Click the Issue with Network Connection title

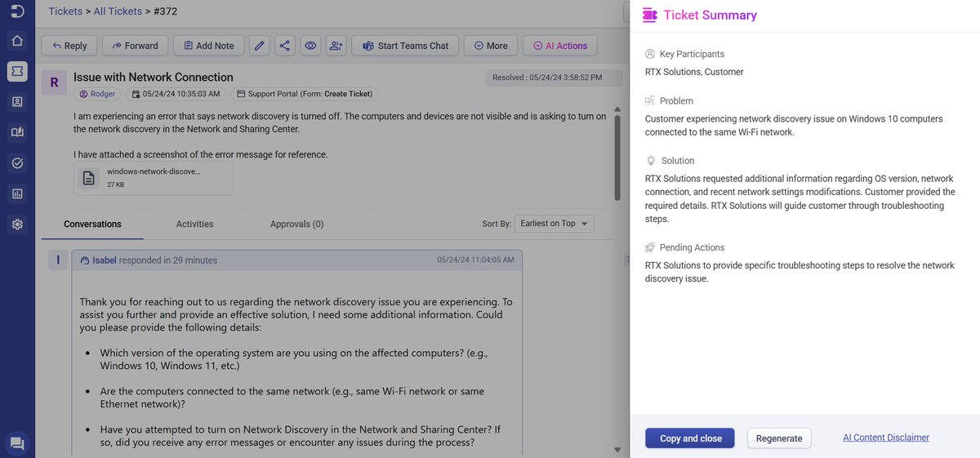pyautogui.click(x=154, y=77)
